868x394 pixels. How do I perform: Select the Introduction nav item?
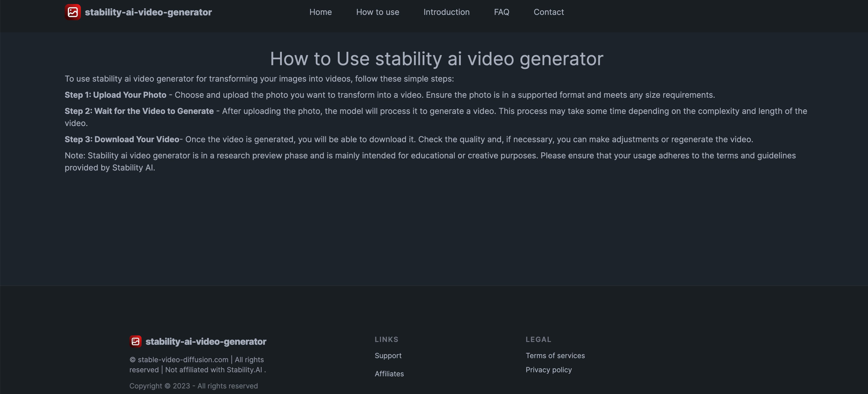(447, 12)
